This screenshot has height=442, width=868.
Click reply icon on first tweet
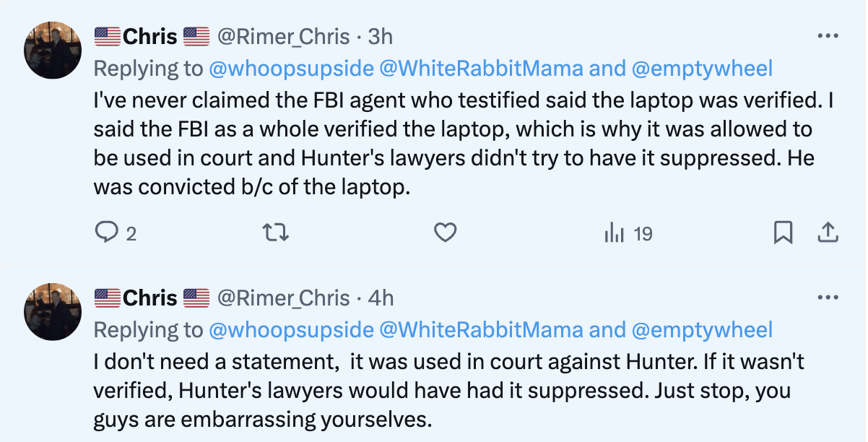107,233
